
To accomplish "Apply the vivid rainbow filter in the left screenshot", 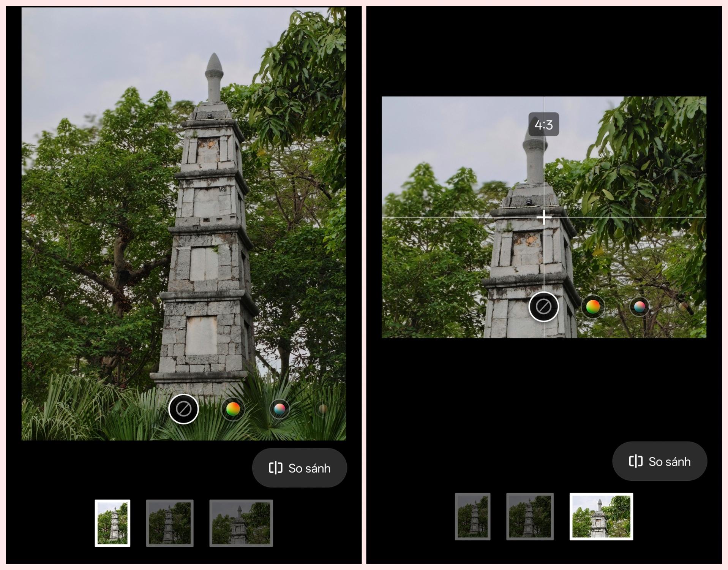I will [x=233, y=409].
